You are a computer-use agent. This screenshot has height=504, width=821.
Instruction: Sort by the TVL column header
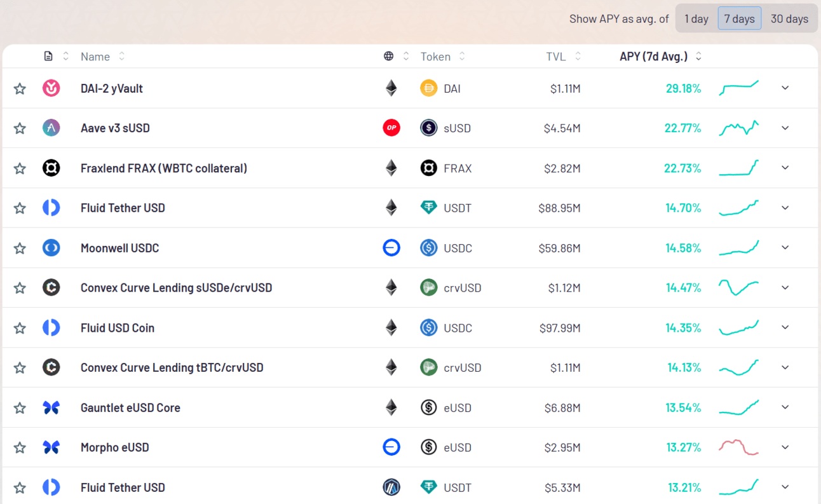click(x=564, y=57)
